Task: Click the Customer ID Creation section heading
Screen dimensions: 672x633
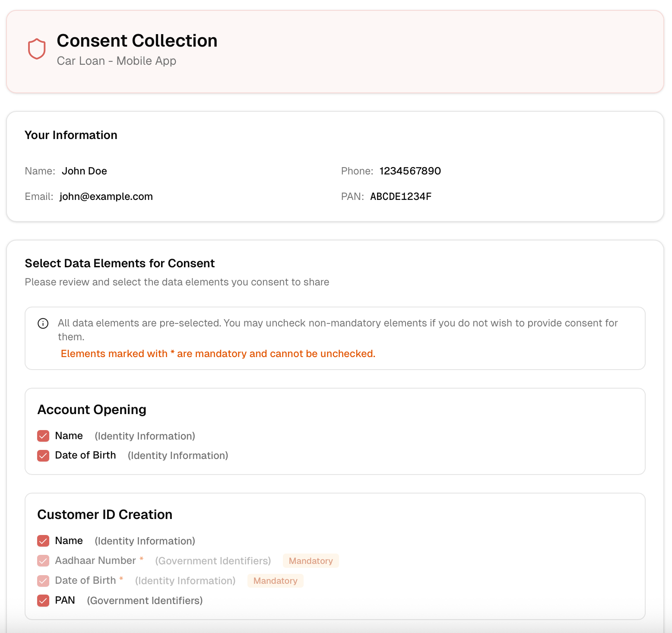Action: click(x=105, y=515)
